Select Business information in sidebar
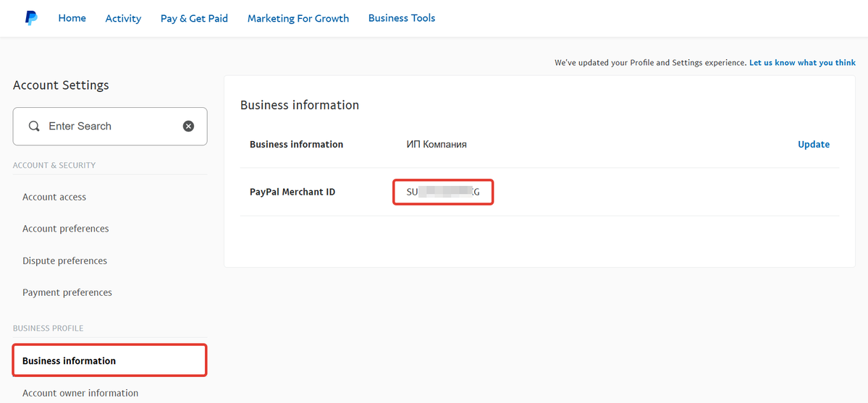The width and height of the screenshot is (868, 403). (109, 361)
